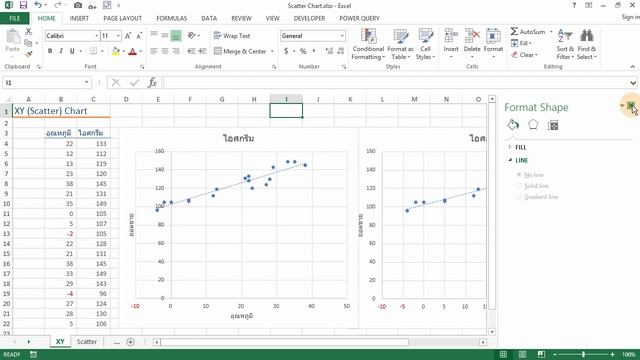Open the Name Box dropdown arrow
640x360 pixels.
click(87, 82)
